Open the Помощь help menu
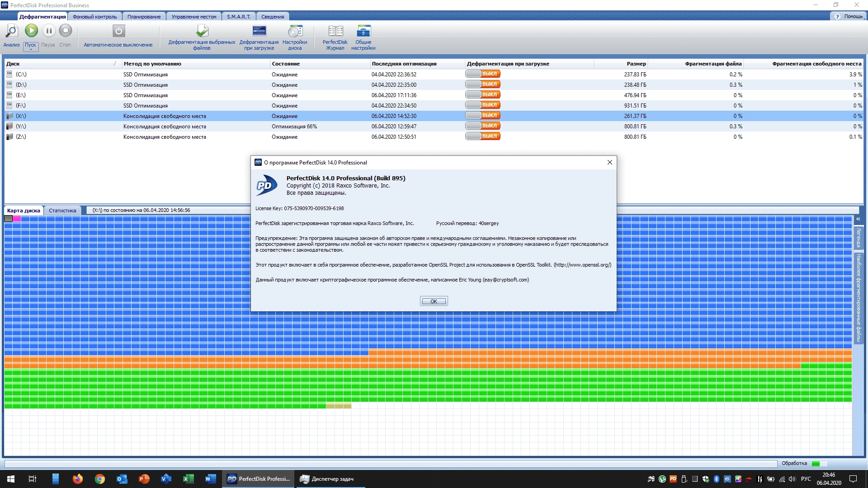This screenshot has width=868, height=488. pyautogui.click(x=850, y=16)
